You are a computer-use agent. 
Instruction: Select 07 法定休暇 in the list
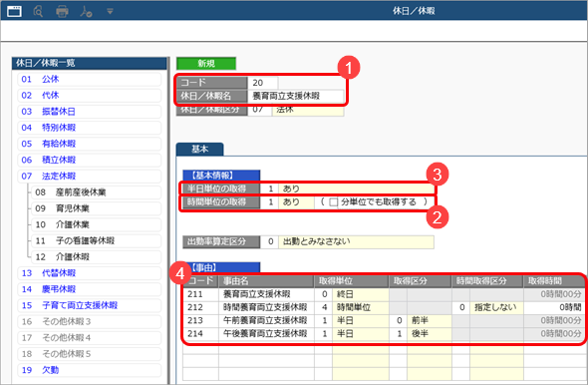[x=90, y=176]
